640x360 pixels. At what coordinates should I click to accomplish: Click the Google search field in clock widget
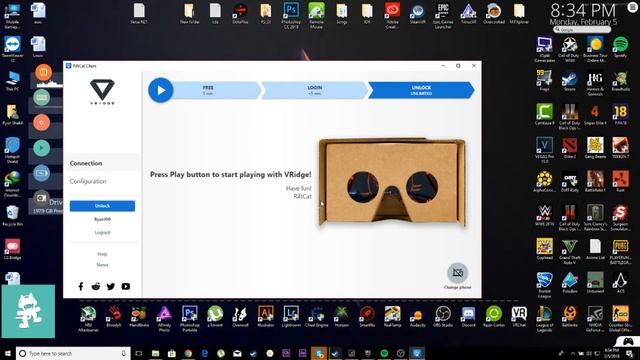click(582, 30)
